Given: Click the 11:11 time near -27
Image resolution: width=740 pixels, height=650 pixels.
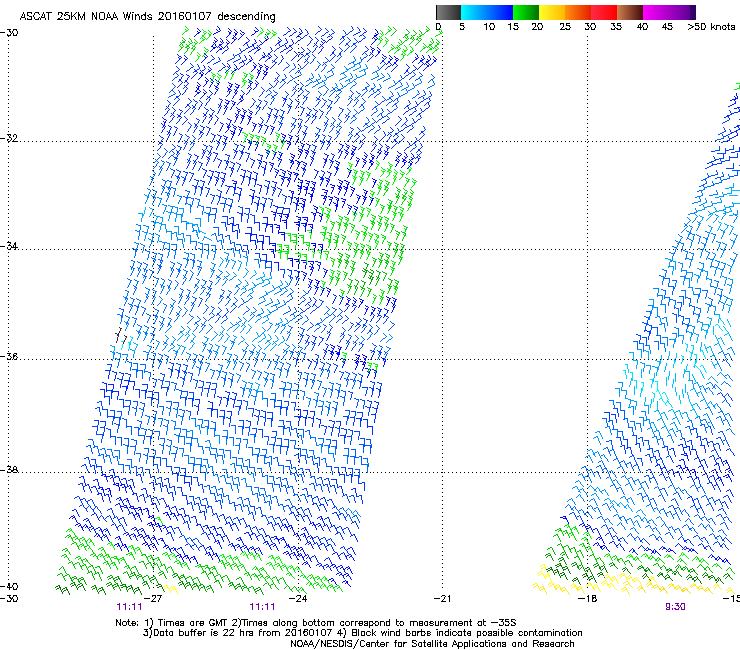Looking at the screenshot, I should click(129, 607).
